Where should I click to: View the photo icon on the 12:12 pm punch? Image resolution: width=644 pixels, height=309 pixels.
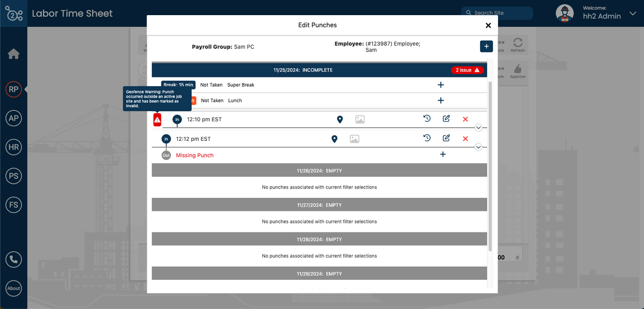click(354, 138)
